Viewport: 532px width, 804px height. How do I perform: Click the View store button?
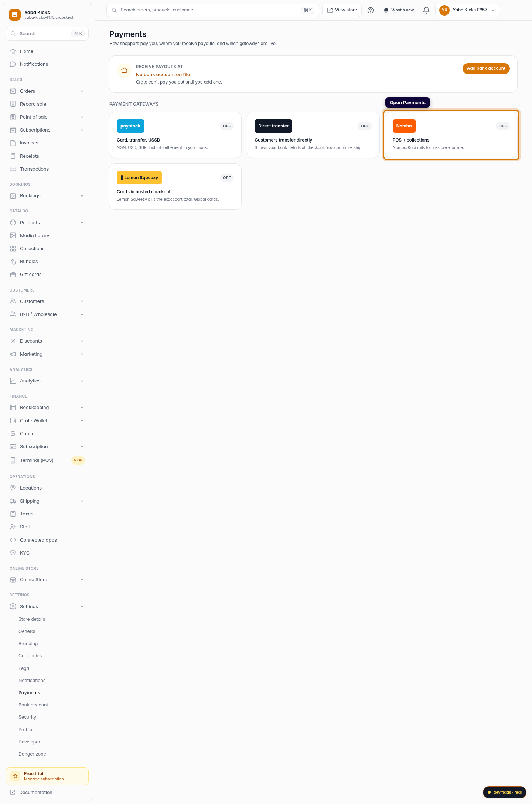pyautogui.click(x=342, y=10)
